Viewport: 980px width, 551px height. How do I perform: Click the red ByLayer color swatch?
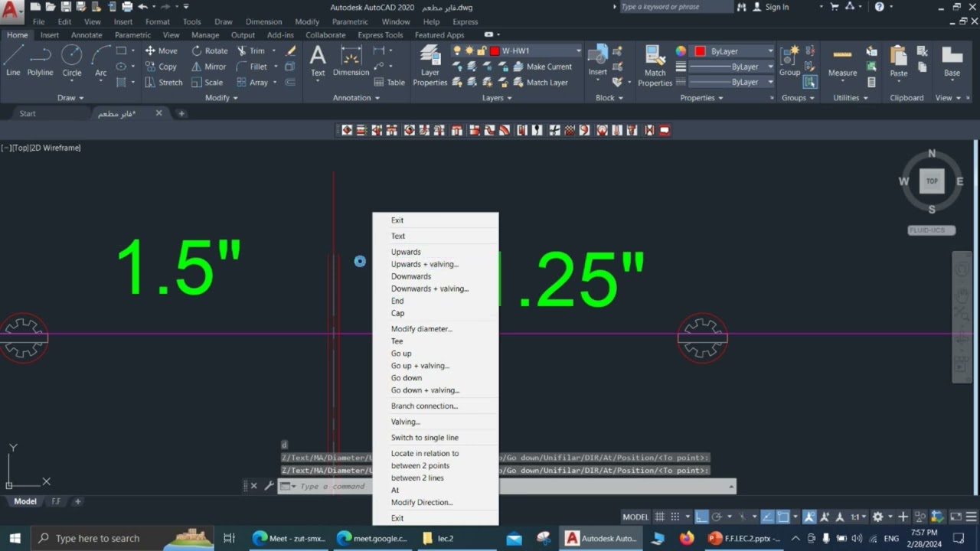(700, 51)
